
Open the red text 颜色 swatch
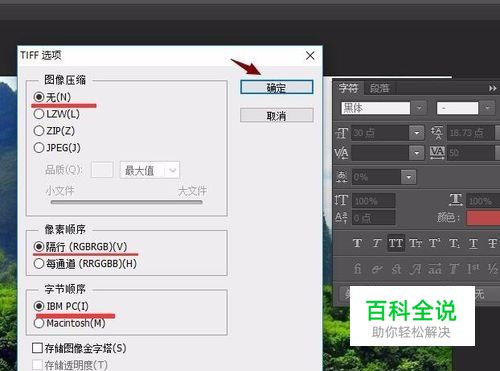483,218
